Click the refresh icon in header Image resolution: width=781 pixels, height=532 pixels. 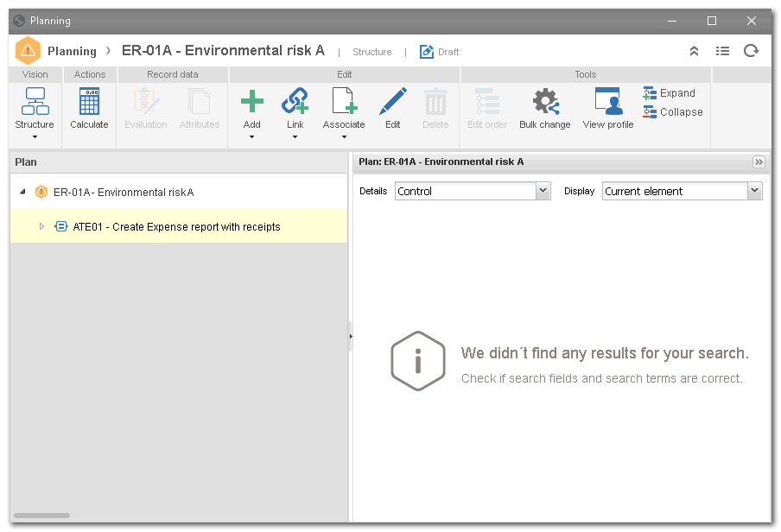coord(751,51)
